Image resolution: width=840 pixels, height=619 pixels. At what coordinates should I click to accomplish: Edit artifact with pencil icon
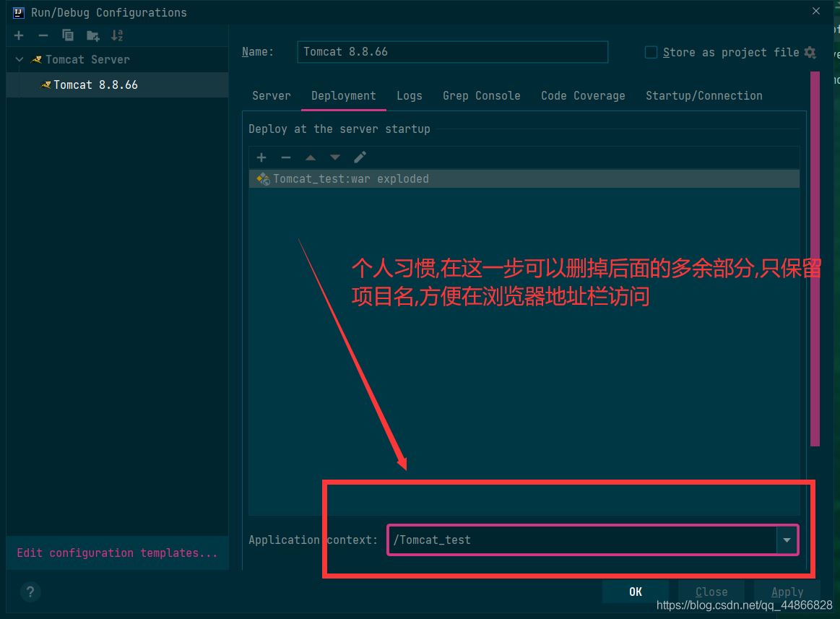click(360, 157)
